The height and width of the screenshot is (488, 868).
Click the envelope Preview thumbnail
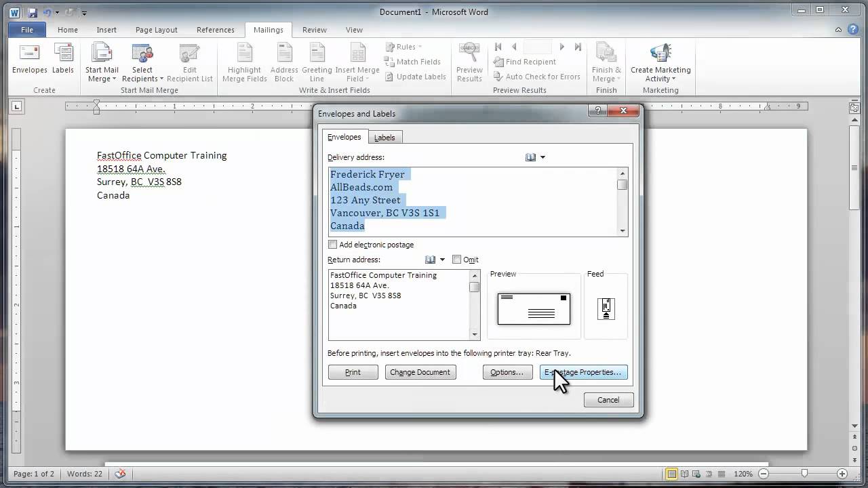pyautogui.click(x=534, y=308)
